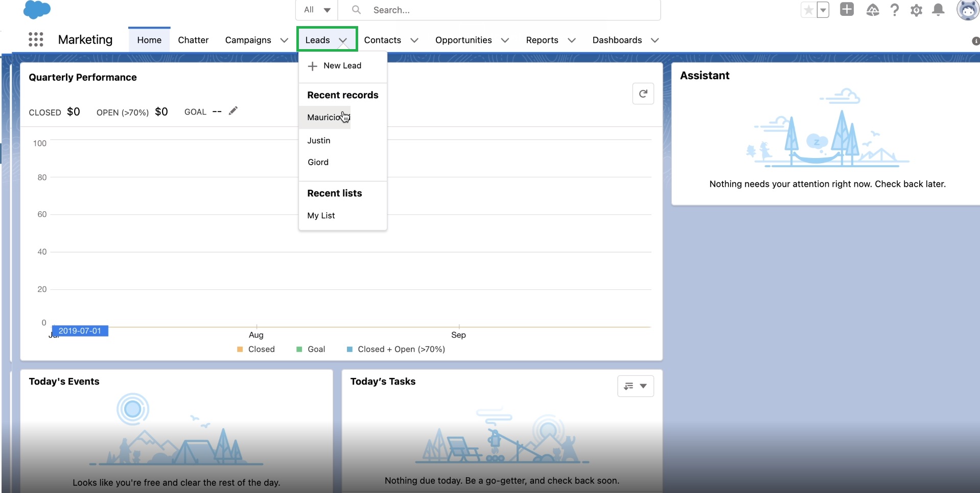Viewport: 980px width, 493px height.
Task: Open Campaigns tab
Action: 248,40
